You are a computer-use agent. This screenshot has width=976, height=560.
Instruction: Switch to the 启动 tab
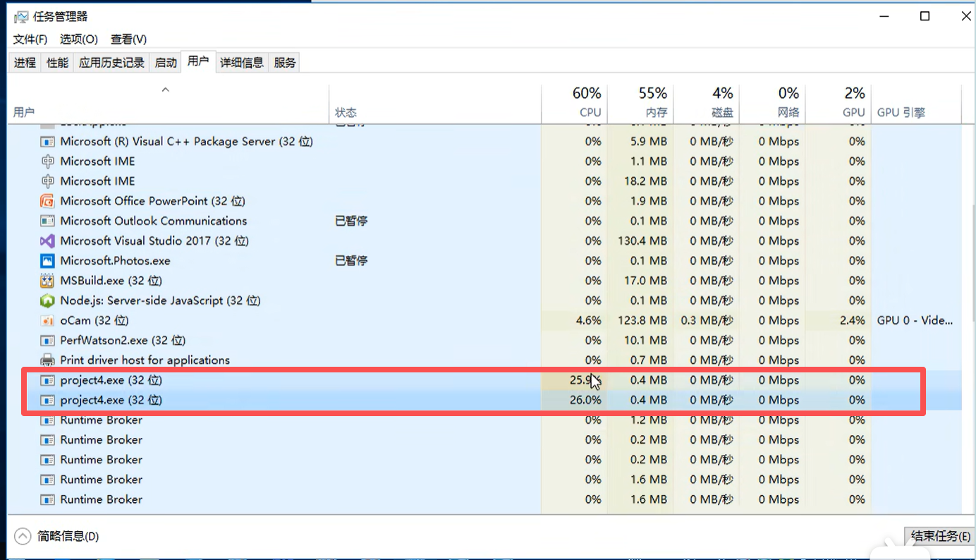tap(166, 63)
